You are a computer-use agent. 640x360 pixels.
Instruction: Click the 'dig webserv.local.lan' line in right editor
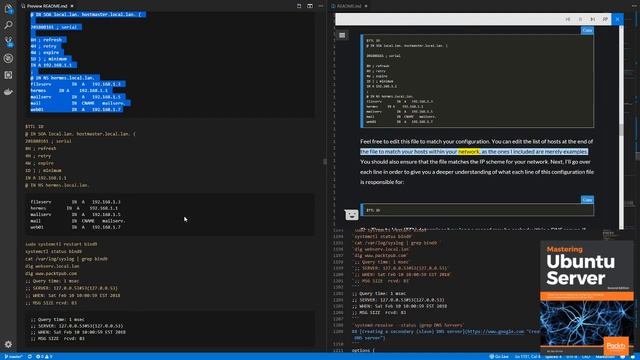click(382, 249)
